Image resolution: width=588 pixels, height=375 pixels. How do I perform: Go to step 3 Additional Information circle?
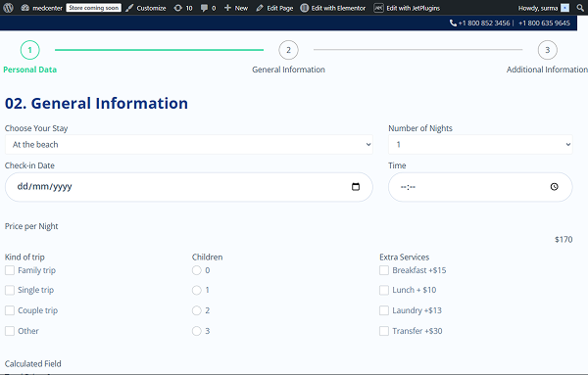(548, 50)
